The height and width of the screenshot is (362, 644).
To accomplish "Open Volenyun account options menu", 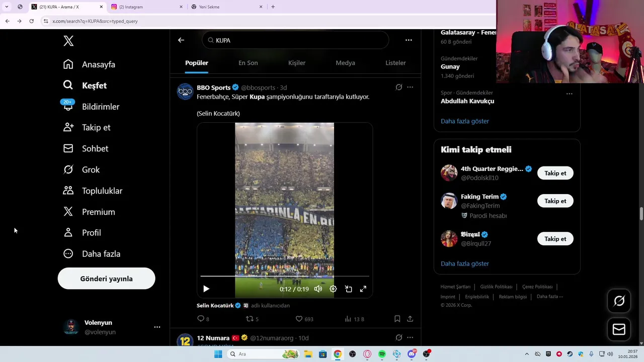I will pyautogui.click(x=157, y=327).
